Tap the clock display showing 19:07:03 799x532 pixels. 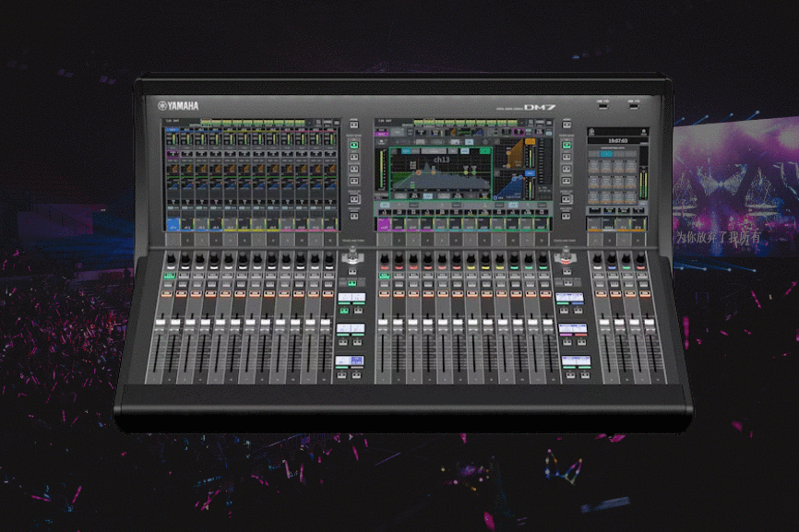click(616, 140)
